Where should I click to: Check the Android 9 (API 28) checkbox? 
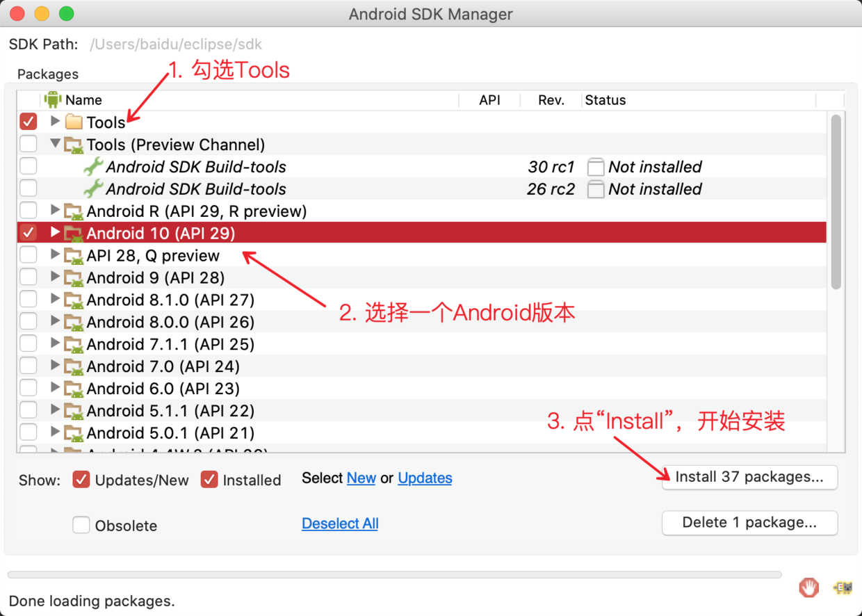point(29,278)
